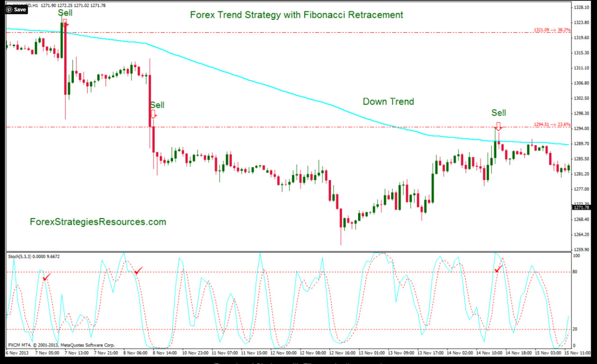
Task: Click the '6 Nov 2013' time axis label
Action: tap(17, 353)
